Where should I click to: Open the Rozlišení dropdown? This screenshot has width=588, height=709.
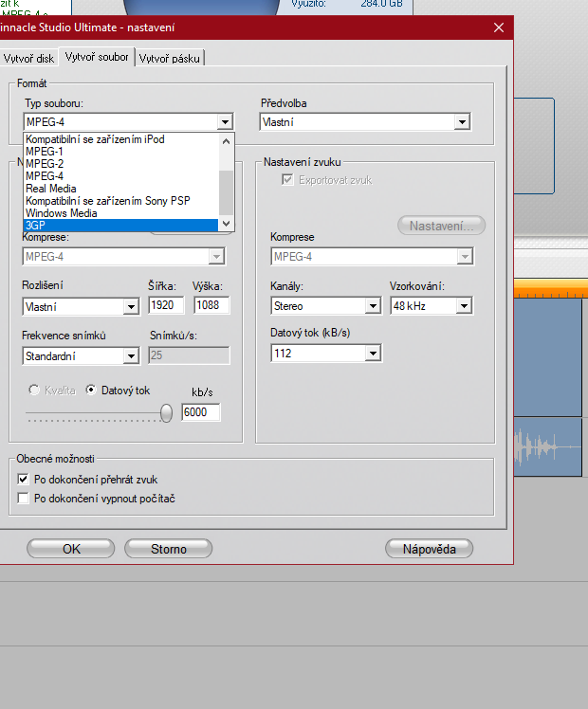pyautogui.click(x=131, y=306)
